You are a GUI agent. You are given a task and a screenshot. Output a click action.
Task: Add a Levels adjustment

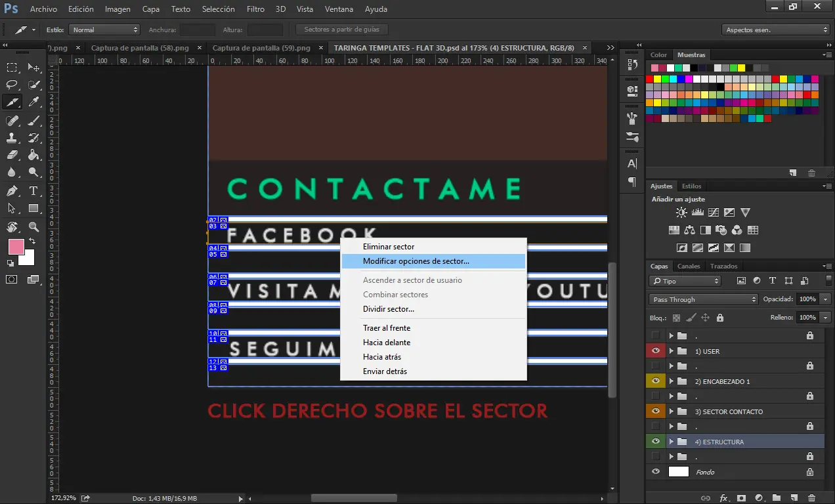(x=697, y=213)
